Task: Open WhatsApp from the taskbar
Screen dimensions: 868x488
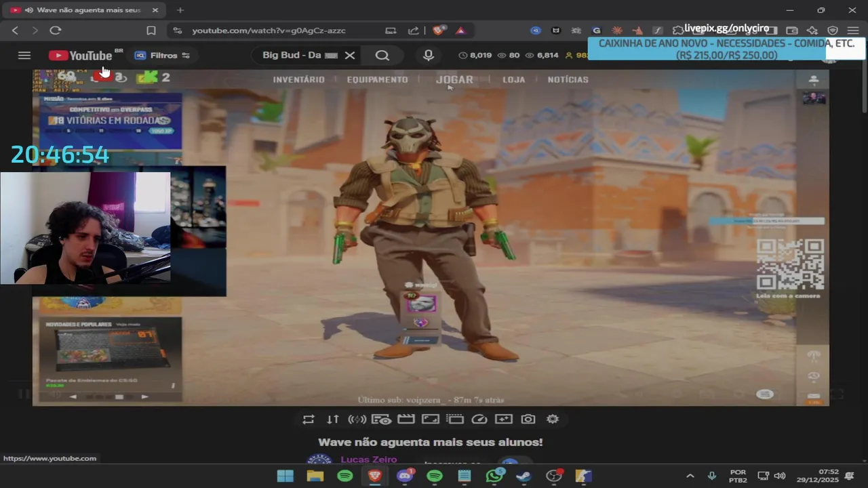Action: (494, 476)
